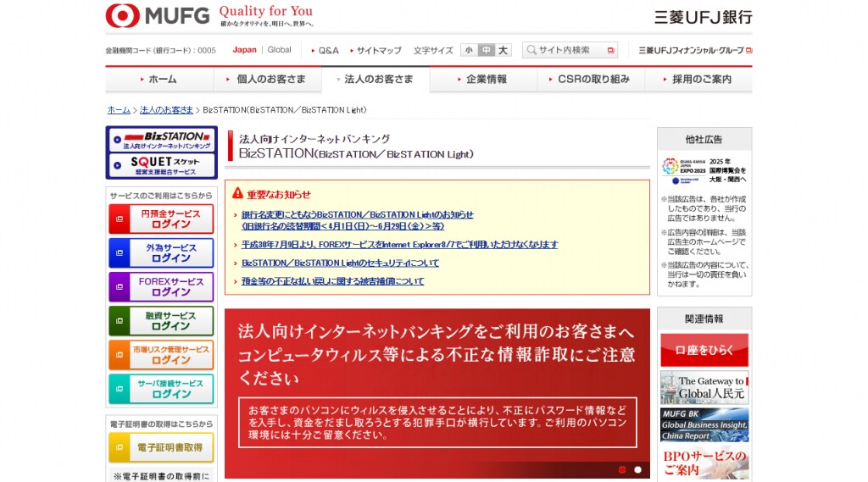This screenshot has height=482, width=868.
Task: Click the teal icon on サーバ接続サービス login
Action: pos(119,389)
